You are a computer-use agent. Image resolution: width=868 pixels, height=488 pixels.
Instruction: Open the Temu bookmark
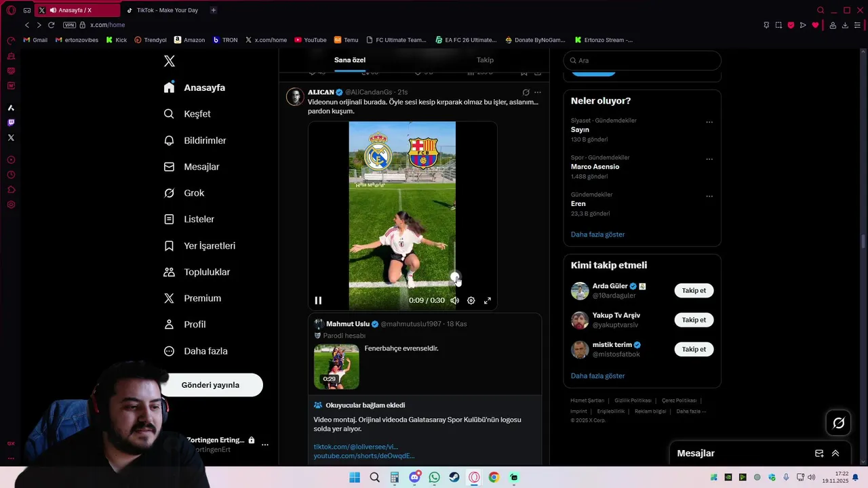(x=346, y=40)
